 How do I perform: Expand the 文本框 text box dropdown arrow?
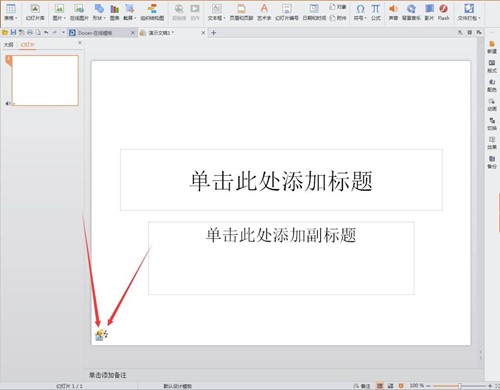click(x=225, y=18)
